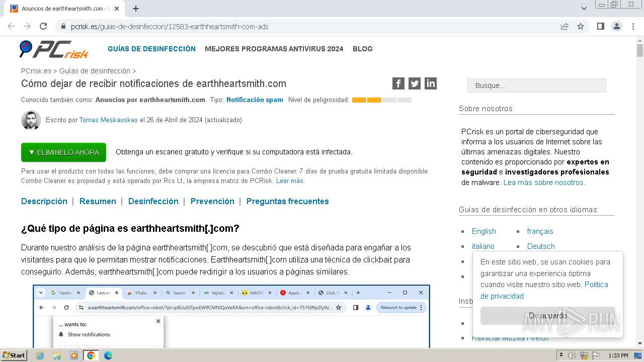Switch to the français guide
The width and height of the screenshot is (644, 362).
(540, 231)
